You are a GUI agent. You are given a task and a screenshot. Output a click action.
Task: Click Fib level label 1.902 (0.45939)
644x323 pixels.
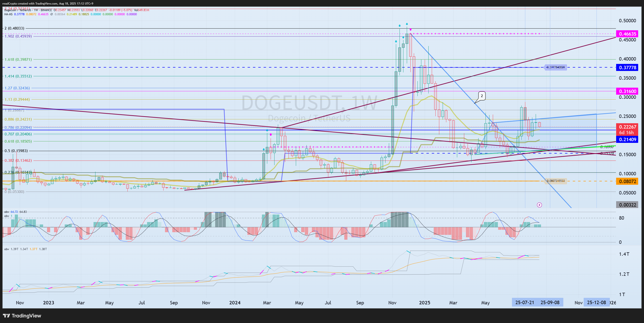[18, 36]
